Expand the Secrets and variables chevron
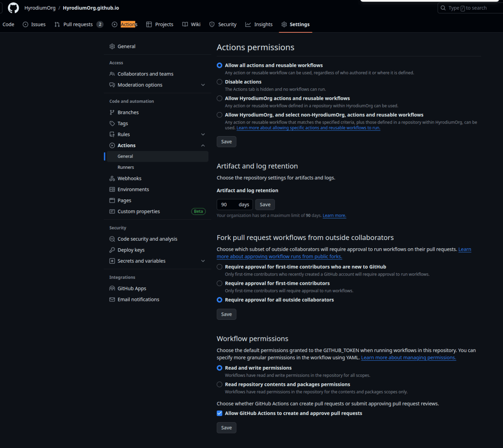Image resolution: width=503 pixels, height=448 pixels. [x=203, y=261]
